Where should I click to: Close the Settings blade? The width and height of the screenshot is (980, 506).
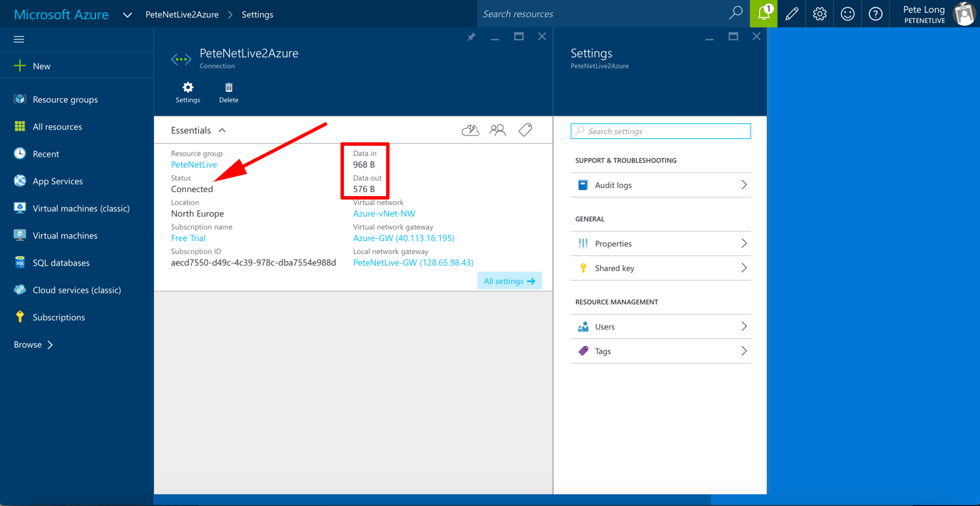point(757,37)
